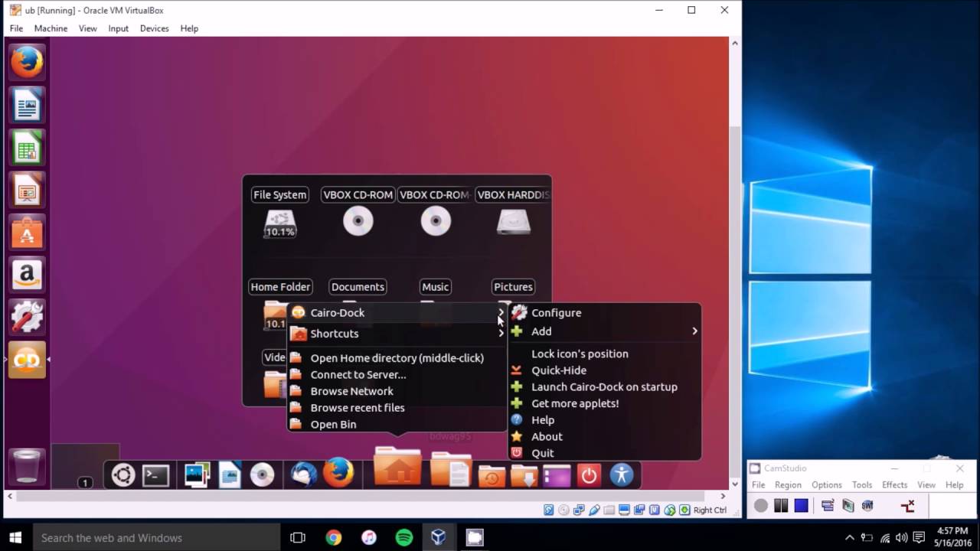Click first VBOX CD-ROM disc icon

click(x=358, y=222)
